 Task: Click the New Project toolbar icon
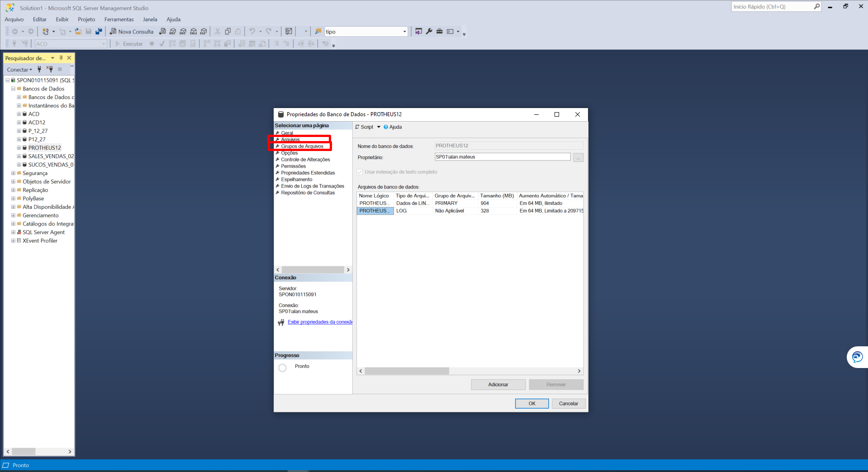(45, 32)
